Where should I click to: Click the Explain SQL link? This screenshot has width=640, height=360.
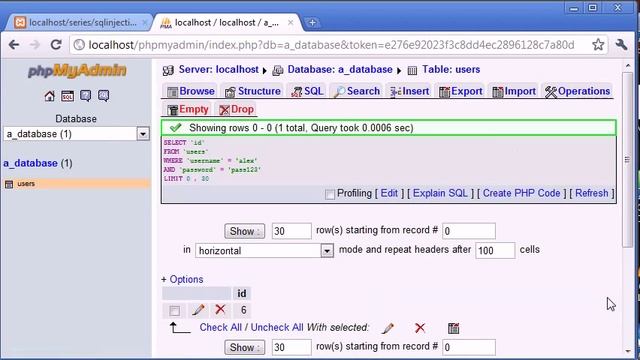440,193
